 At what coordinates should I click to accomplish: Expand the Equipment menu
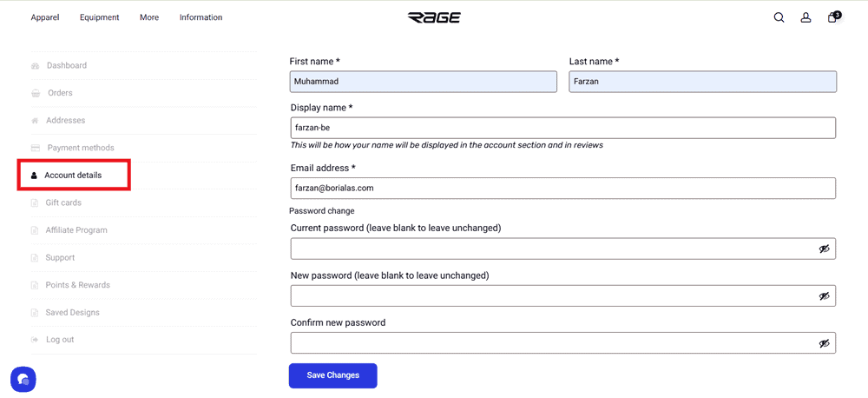[x=99, y=17]
